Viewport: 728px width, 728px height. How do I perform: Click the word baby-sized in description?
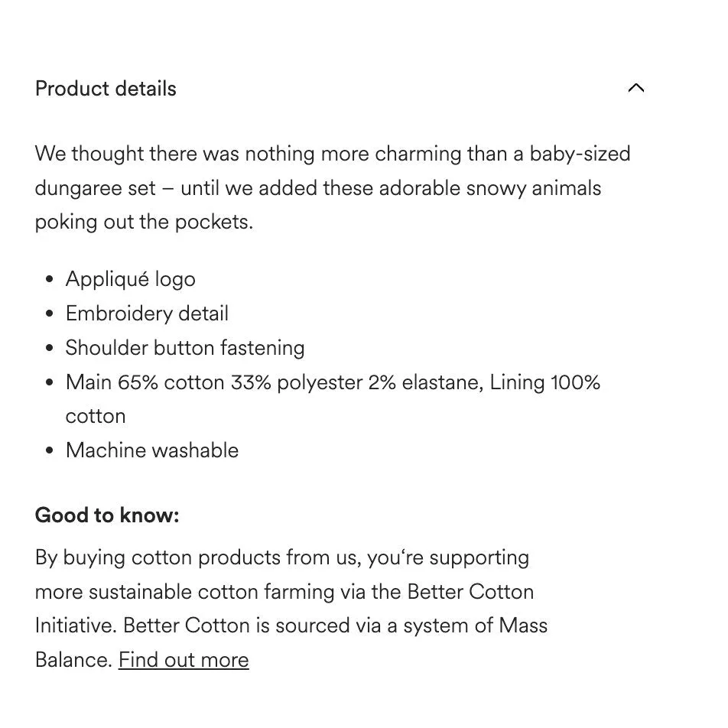580,154
